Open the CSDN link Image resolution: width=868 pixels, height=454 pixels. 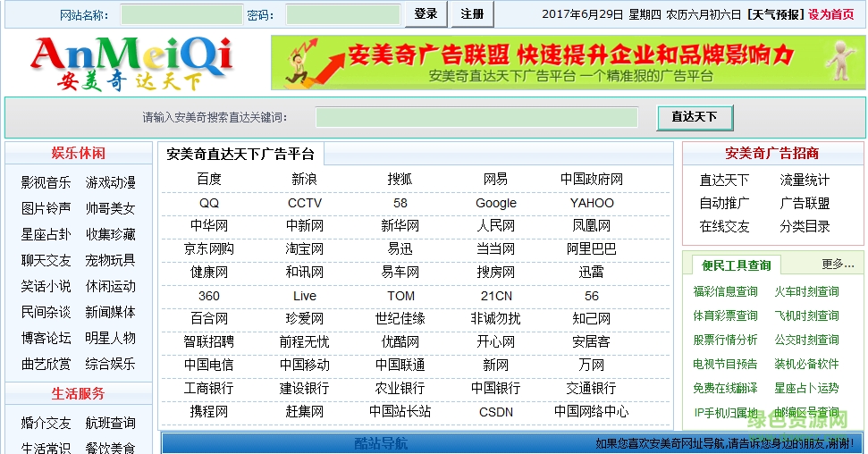[496, 413]
